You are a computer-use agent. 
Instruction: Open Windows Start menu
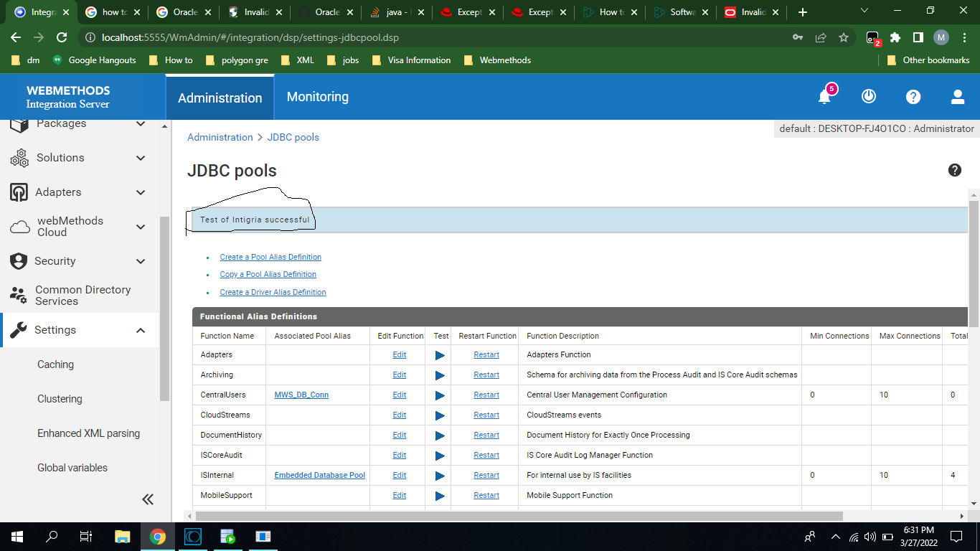point(17,537)
